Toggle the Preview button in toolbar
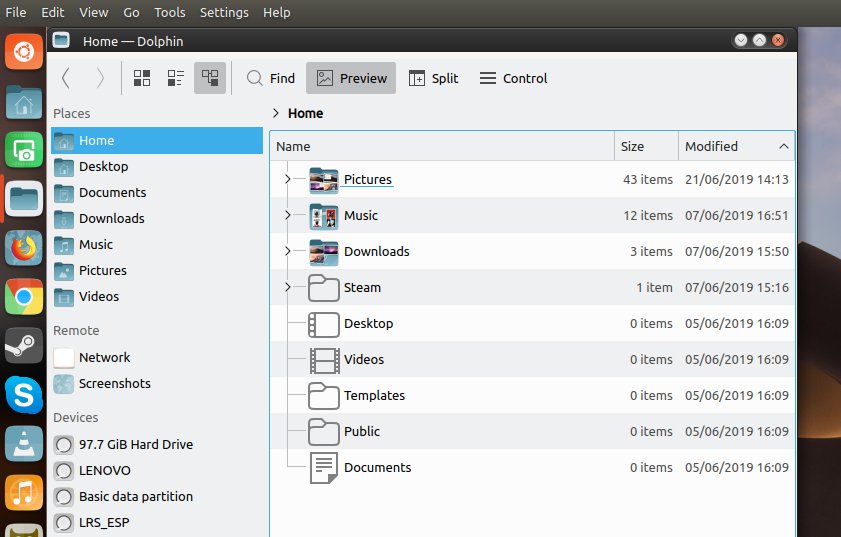Viewport: 841px width, 537px height. coord(351,78)
